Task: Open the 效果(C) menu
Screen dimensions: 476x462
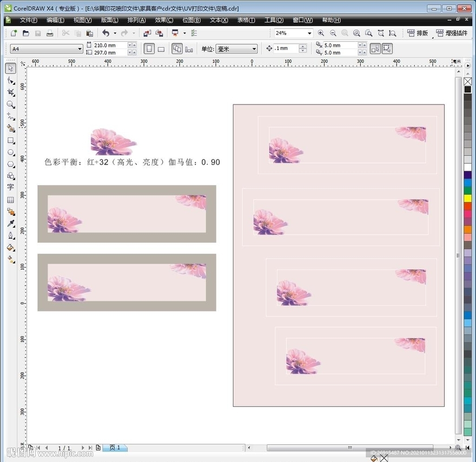Action: click(x=164, y=20)
